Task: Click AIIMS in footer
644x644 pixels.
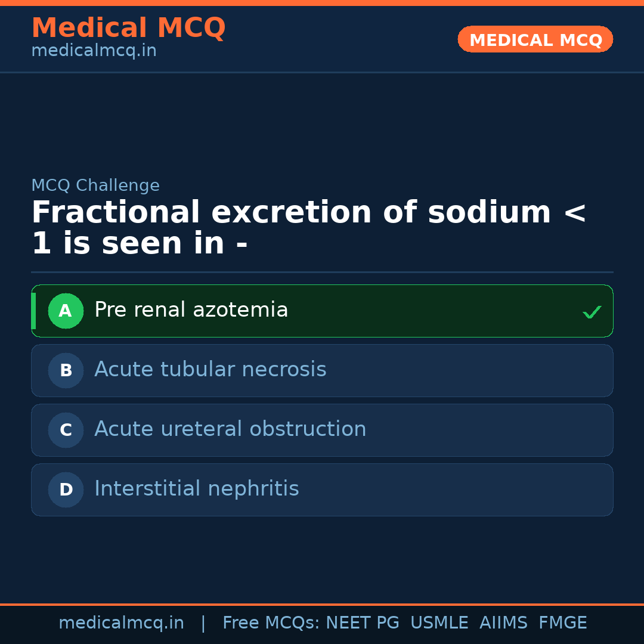Action: 503,623
